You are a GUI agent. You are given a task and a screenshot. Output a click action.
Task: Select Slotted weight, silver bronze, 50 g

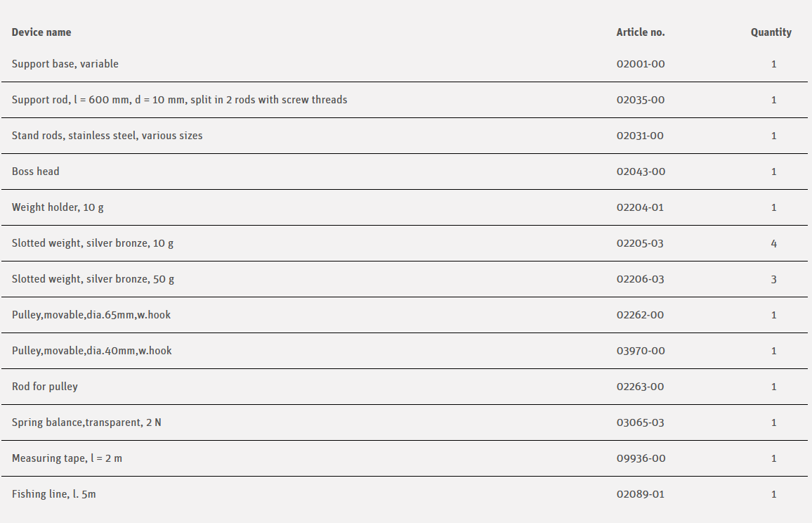(93, 279)
